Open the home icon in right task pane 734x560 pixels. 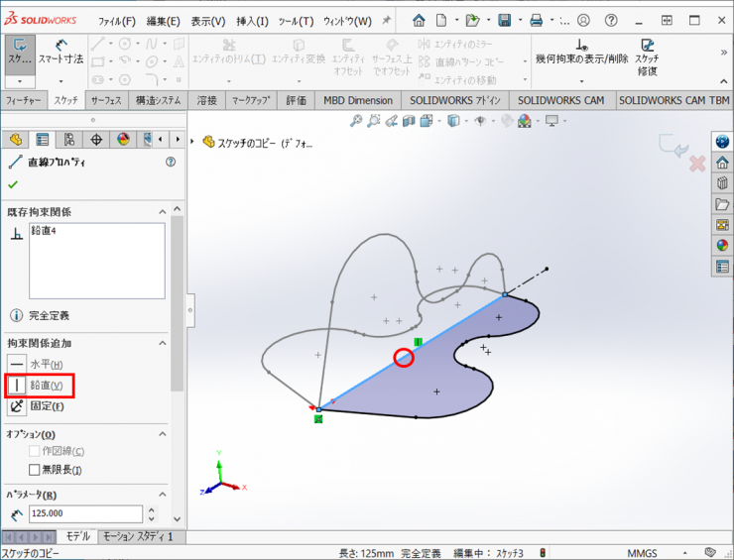pos(722,162)
